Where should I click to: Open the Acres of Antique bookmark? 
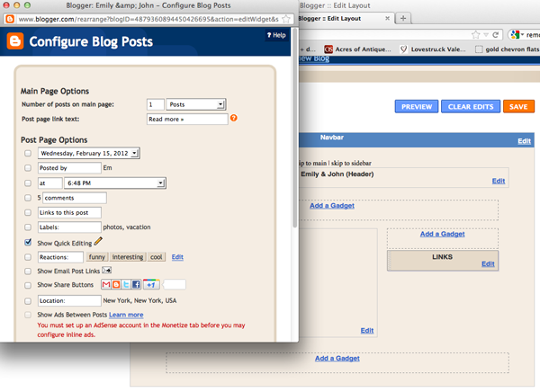point(358,49)
